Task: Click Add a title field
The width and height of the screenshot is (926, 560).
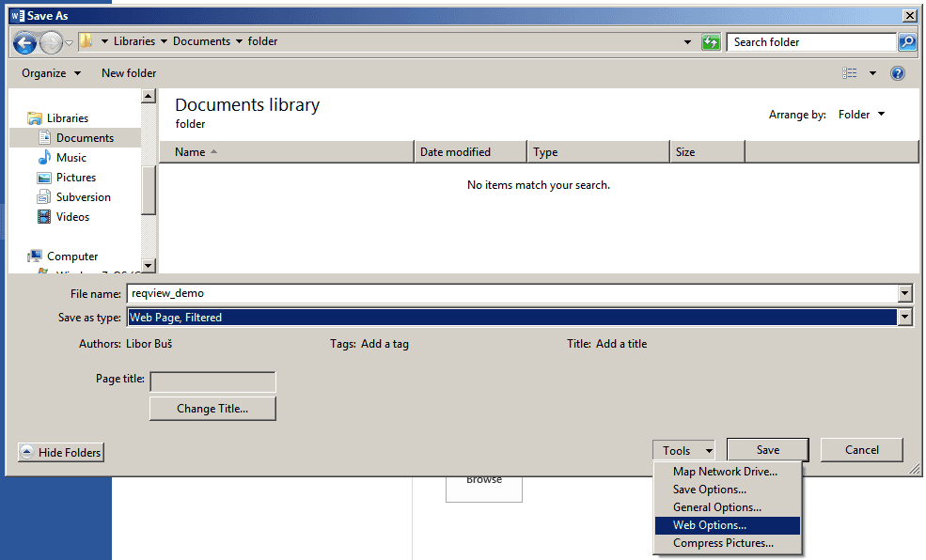Action: point(621,344)
